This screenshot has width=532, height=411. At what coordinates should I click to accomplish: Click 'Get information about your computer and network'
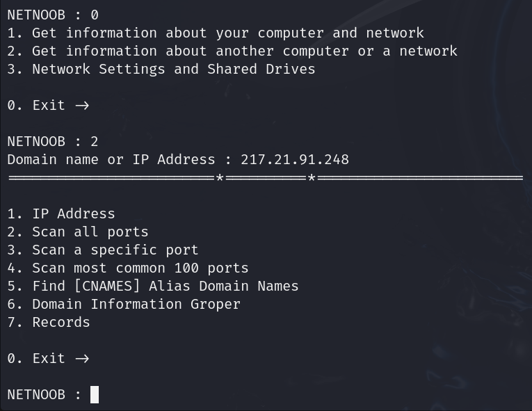pos(216,33)
